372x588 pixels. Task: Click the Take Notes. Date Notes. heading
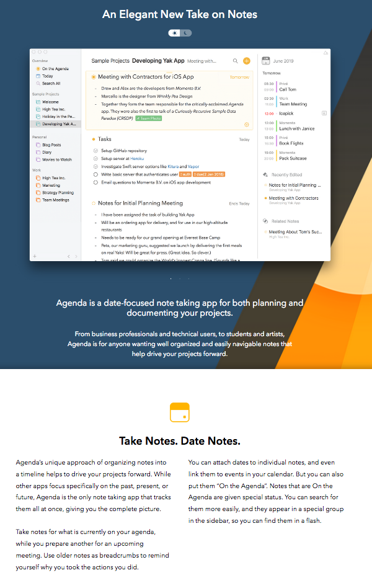180,441
